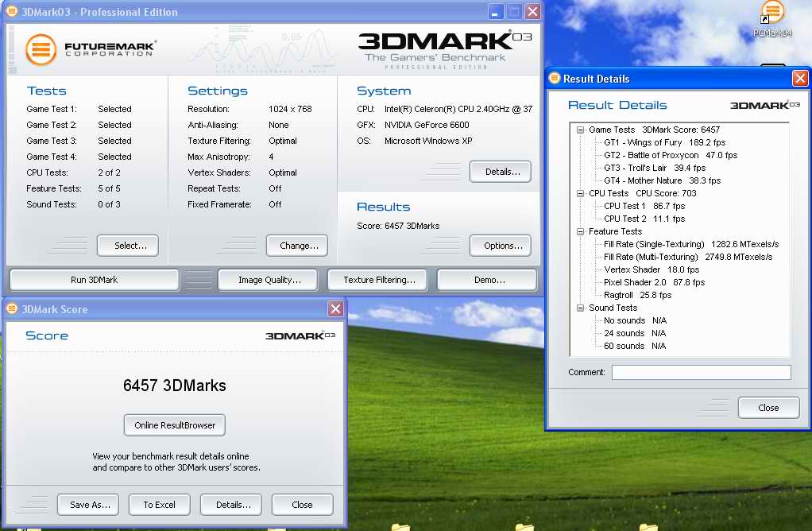Click Details button in Score window
The height and width of the screenshot is (531, 812).
point(231,505)
